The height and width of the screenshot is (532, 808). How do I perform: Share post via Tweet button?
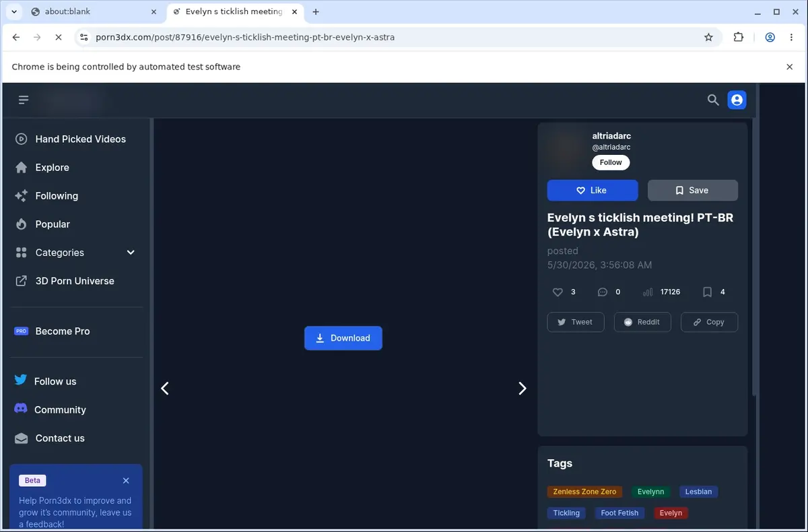click(576, 322)
